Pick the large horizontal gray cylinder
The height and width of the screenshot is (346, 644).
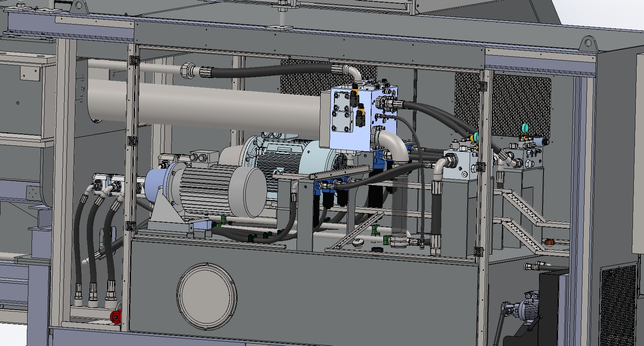point(206,105)
